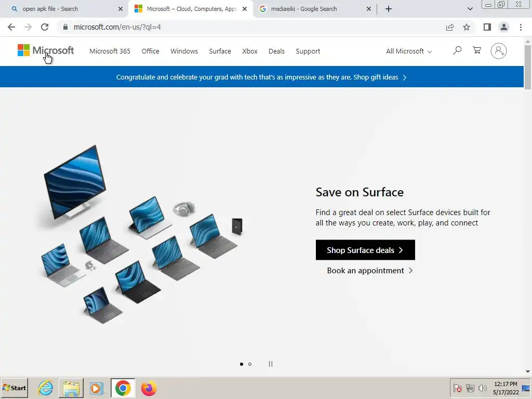Click the Shop Surface deals button
The image size is (532, 399).
click(365, 250)
